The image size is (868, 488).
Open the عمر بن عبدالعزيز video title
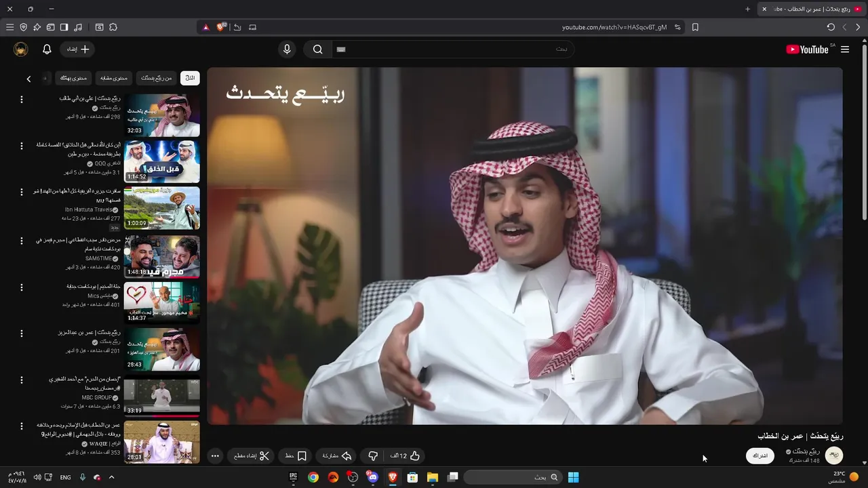[89, 332]
